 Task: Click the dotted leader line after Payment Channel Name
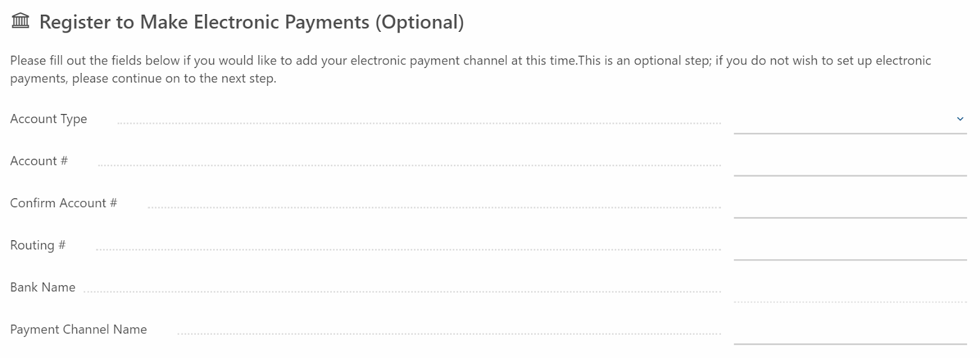coord(449,334)
